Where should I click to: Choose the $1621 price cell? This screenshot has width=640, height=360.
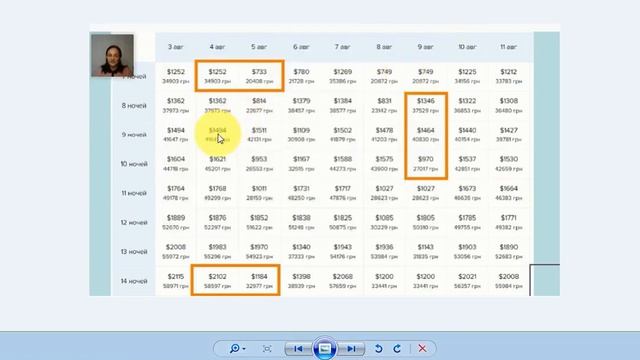click(x=217, y=163)
